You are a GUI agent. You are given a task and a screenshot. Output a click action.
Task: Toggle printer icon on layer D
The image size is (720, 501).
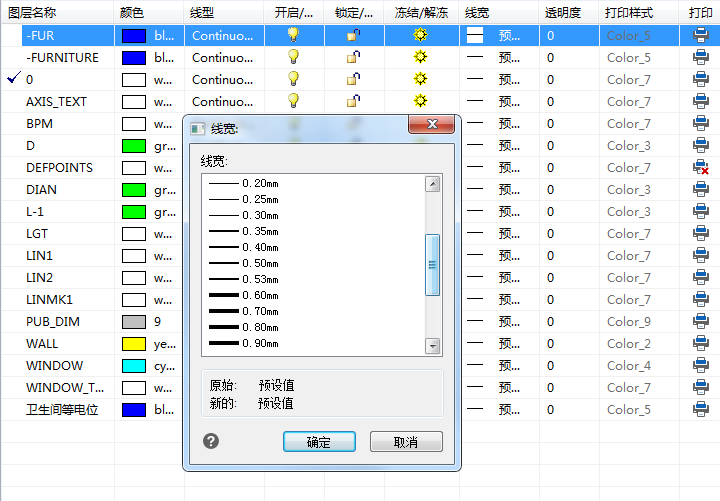[x=700, y=146]
